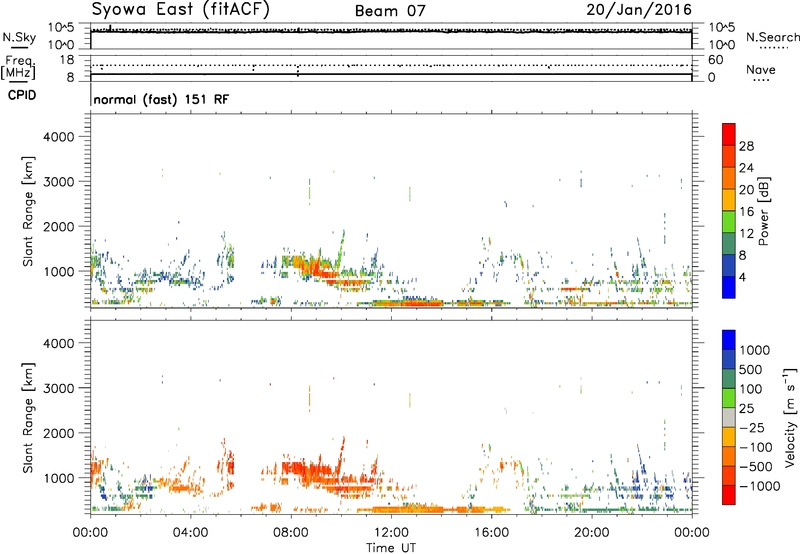Select the date text "20/Jan/2016"
Screen dimensions: 800x554
click(x=639, y=10)
